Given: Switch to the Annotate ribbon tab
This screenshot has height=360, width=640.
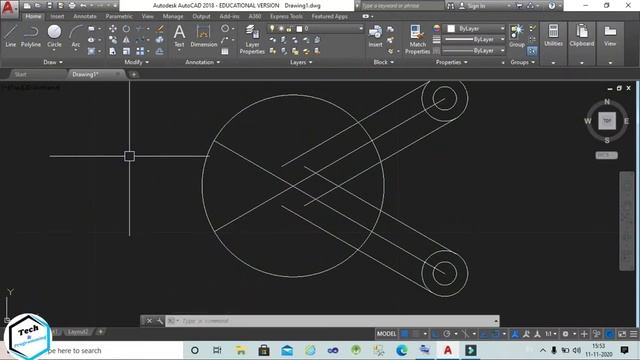Looking at the screenshot, I should point(85,16).
